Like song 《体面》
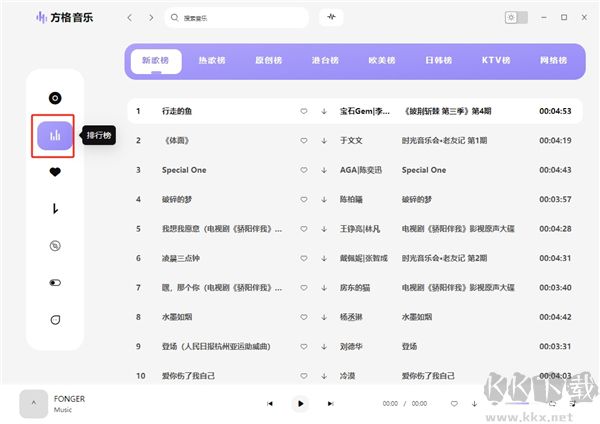 [304, 141]
